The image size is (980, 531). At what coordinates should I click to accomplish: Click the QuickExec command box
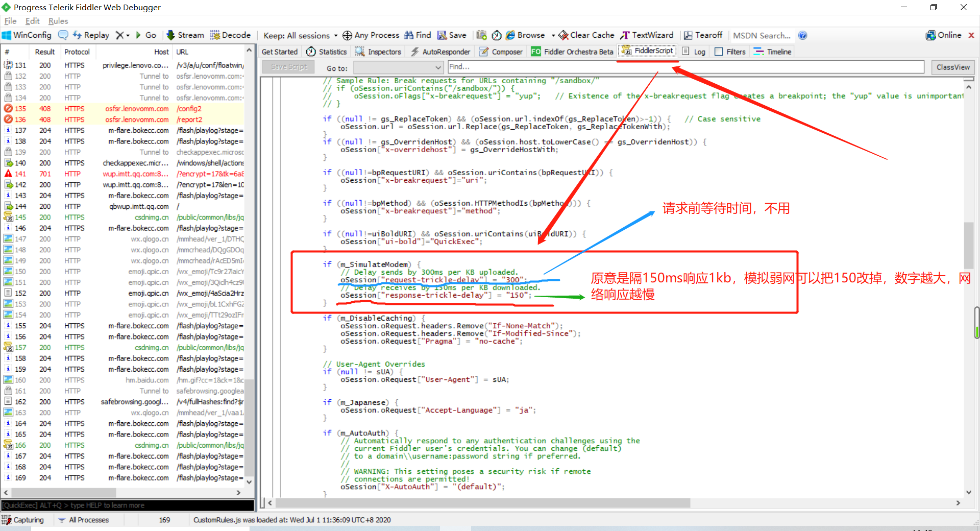click(x=128, y=505)
